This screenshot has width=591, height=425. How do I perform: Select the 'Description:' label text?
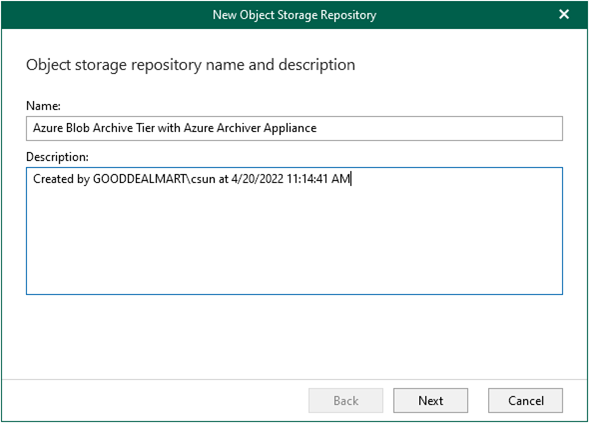pos(57,157)
